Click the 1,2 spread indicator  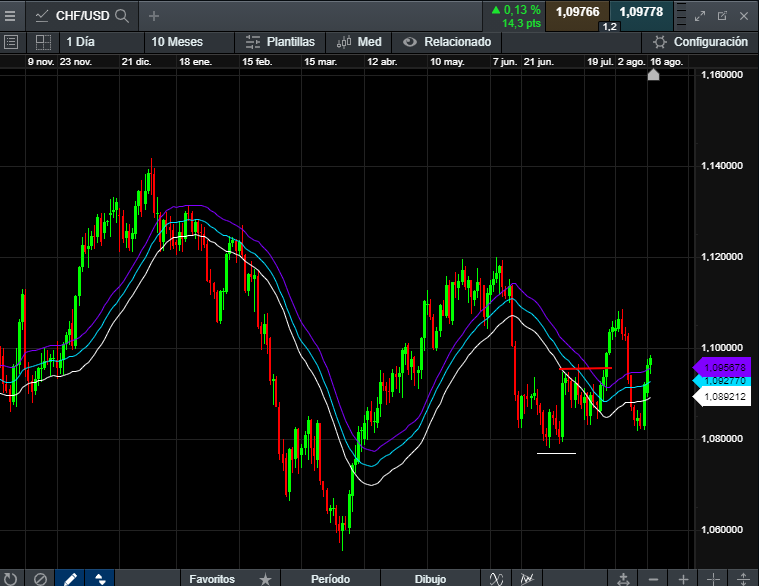[610, 27]
